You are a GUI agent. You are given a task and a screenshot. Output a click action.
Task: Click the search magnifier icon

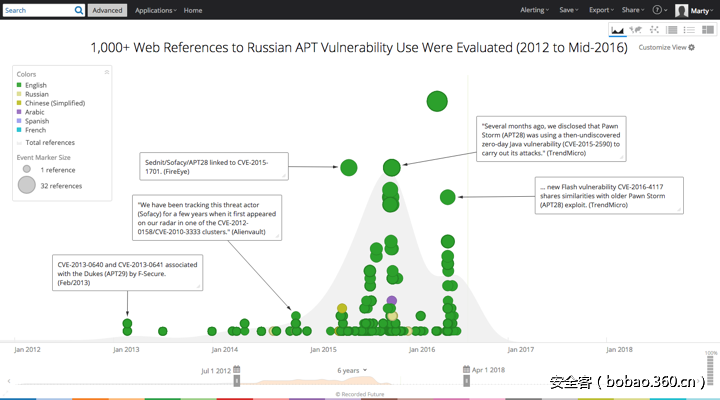pos(79,10)
